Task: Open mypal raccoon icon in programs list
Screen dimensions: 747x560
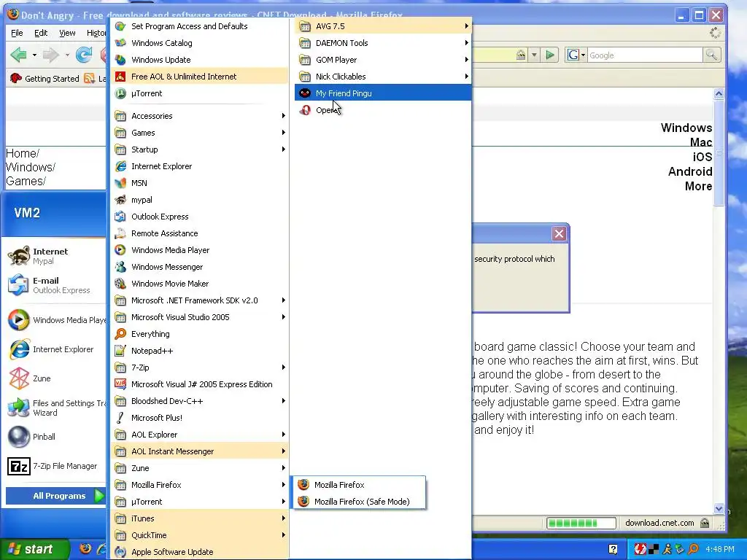Action: pyautogui.click(x=120, y=200)
